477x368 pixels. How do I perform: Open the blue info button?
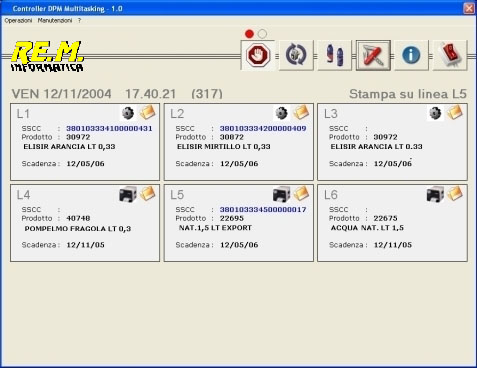point(411,55)
